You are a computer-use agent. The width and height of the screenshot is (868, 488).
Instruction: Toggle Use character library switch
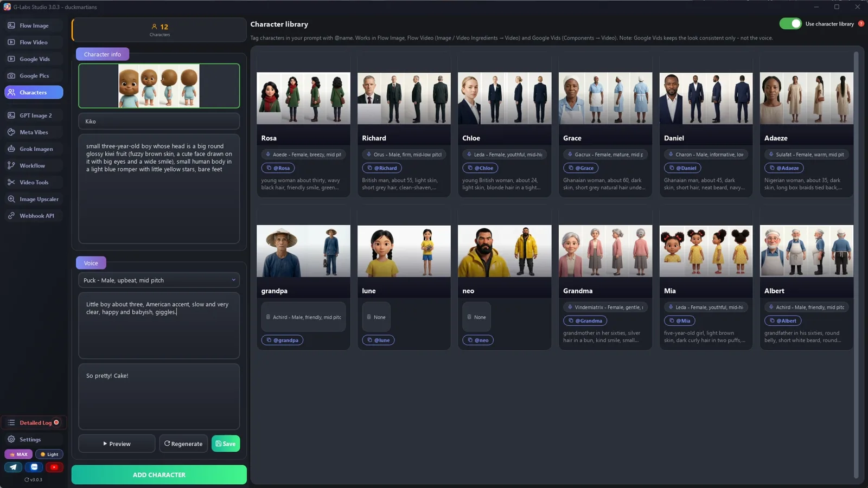(x=790, y=24)
